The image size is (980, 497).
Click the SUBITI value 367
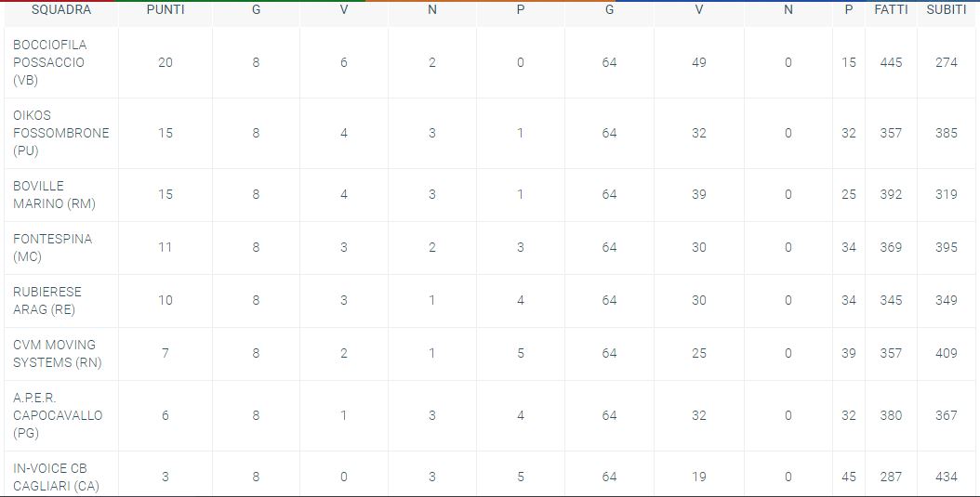[x=947, y=415]
